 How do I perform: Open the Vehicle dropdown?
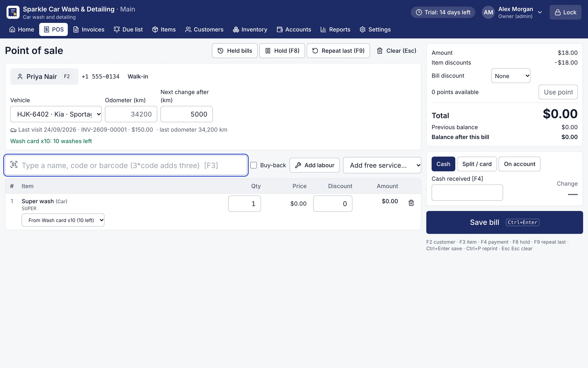coord(56,114)
